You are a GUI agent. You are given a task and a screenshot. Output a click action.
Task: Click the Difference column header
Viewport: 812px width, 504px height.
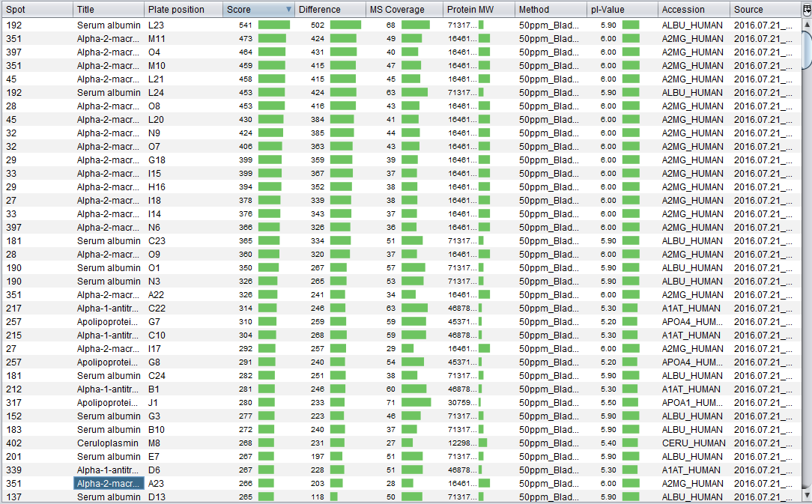coord(330,10)
